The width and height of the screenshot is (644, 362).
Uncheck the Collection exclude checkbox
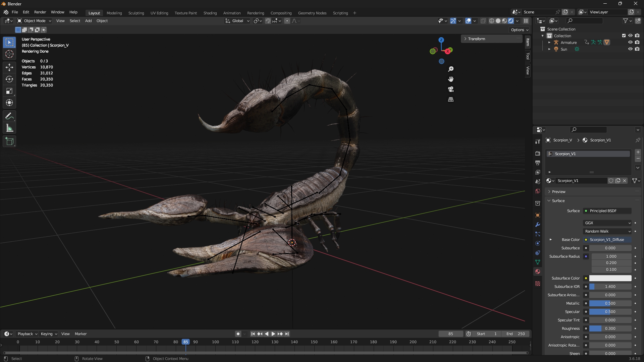pos(624,36)
